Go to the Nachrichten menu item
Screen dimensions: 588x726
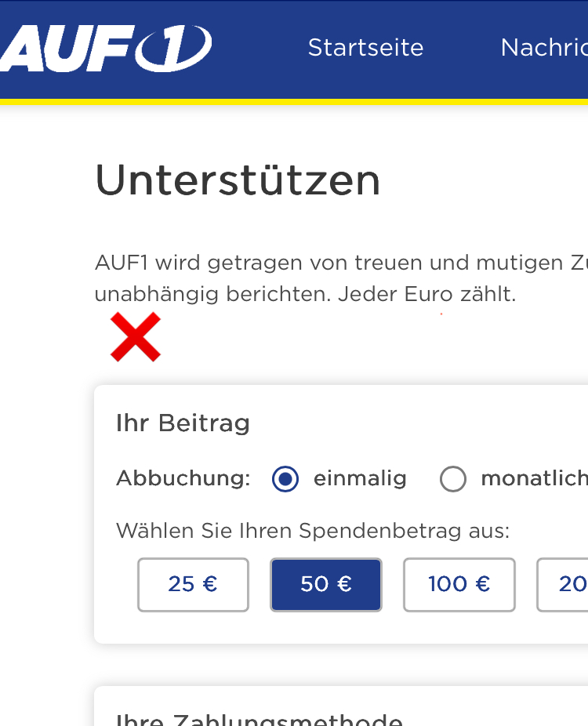click(544, 48)
